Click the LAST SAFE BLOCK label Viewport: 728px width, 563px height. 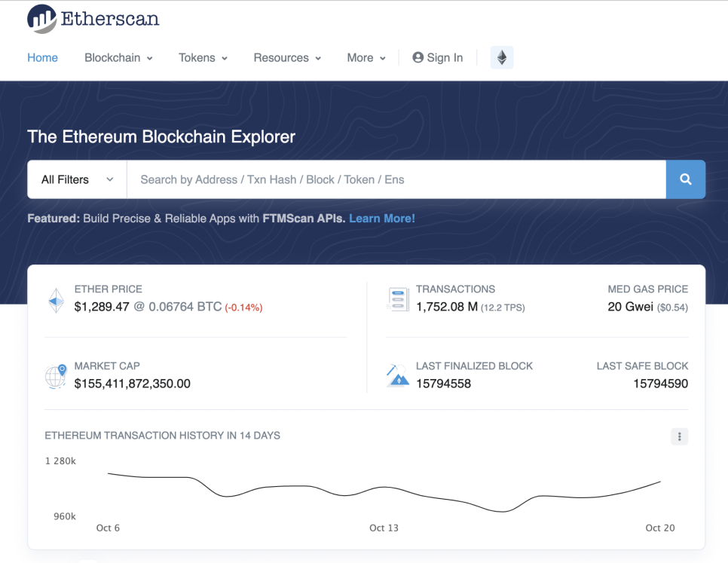click(642, 366)
